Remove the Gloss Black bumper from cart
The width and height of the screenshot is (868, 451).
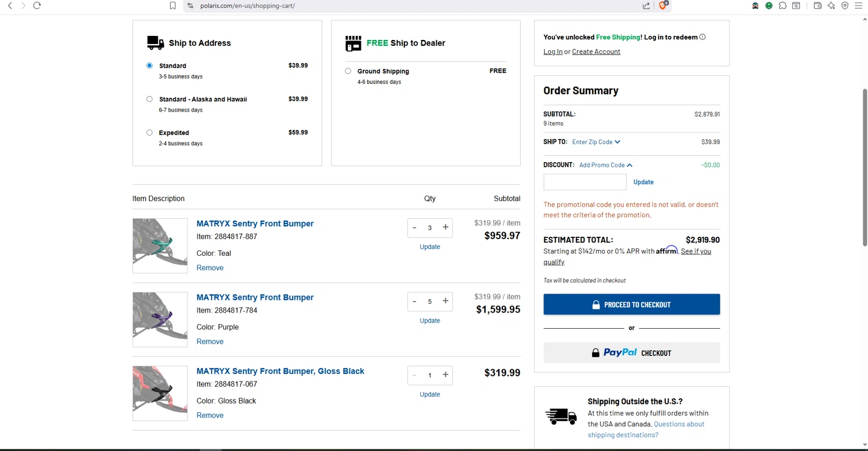[210, 415]
